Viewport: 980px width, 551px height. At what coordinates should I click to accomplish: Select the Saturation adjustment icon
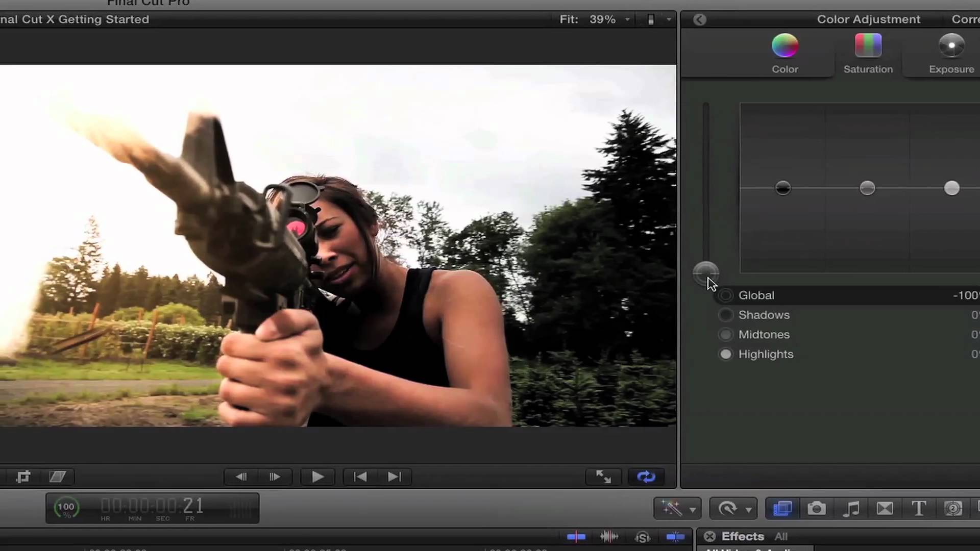[868, 46]
